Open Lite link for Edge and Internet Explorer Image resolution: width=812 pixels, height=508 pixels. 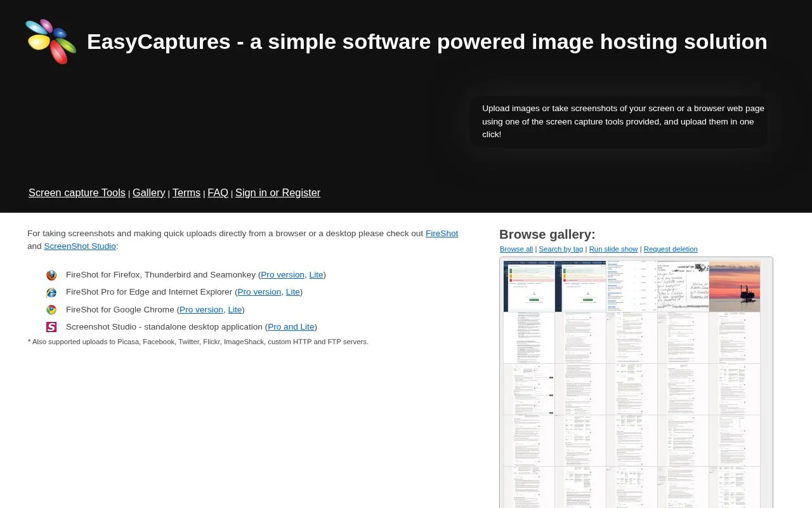[x=293, y=291]
